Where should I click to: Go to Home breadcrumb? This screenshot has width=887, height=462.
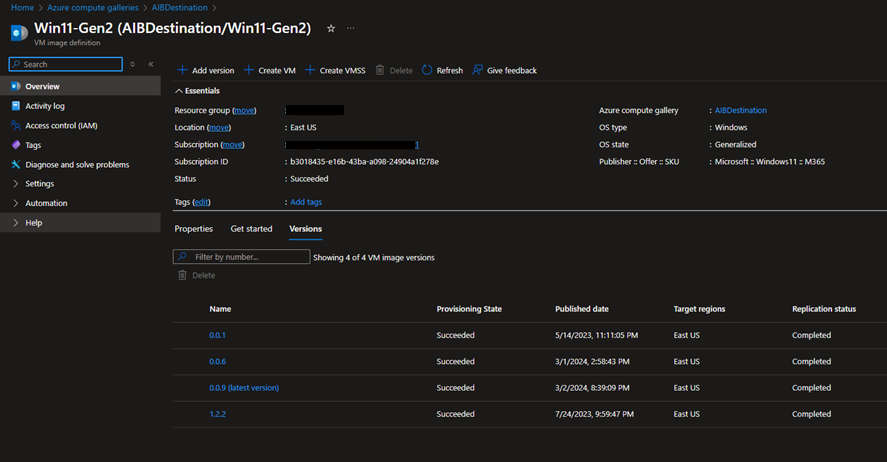pos(23,8)
